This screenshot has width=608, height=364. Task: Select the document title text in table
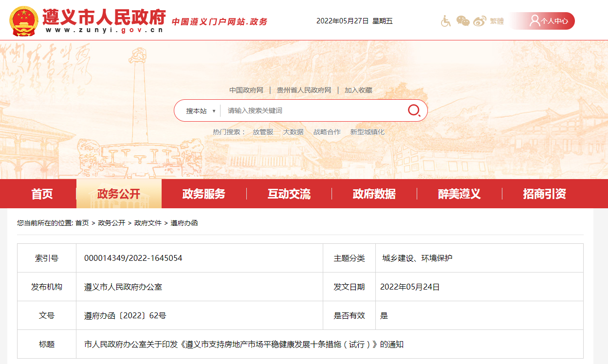tap(244, 344)
